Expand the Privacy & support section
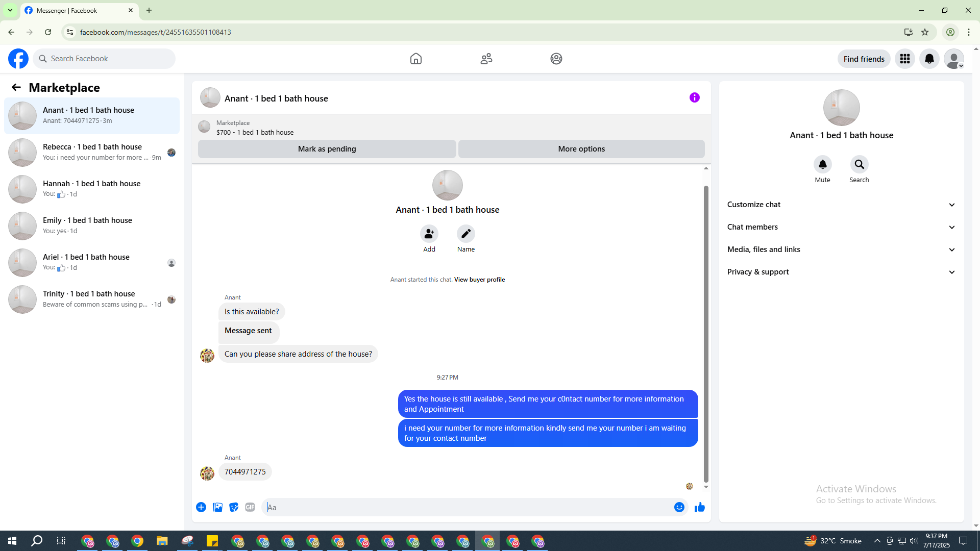This screenshot has width=980, height=551. click(842, 272)
